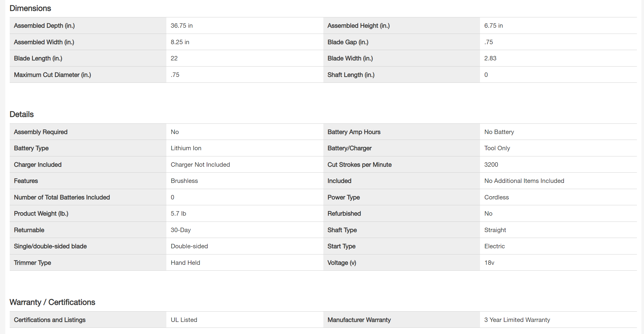Select the Product Weight (lb.) label
The width and height of the screenshot is (644, 334).
(41, 214)
